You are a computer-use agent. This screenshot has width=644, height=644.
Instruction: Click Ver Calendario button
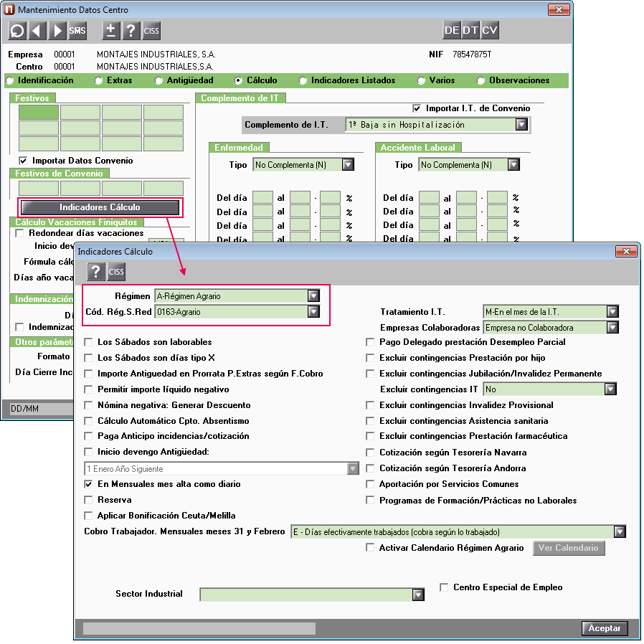tap(569, 548)
